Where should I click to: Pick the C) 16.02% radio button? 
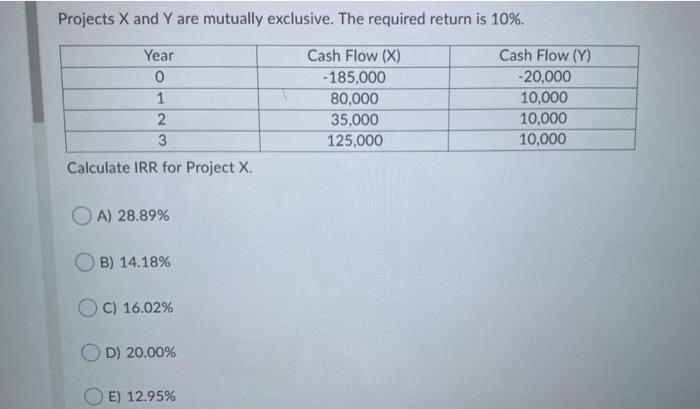[x=88, y=308]
